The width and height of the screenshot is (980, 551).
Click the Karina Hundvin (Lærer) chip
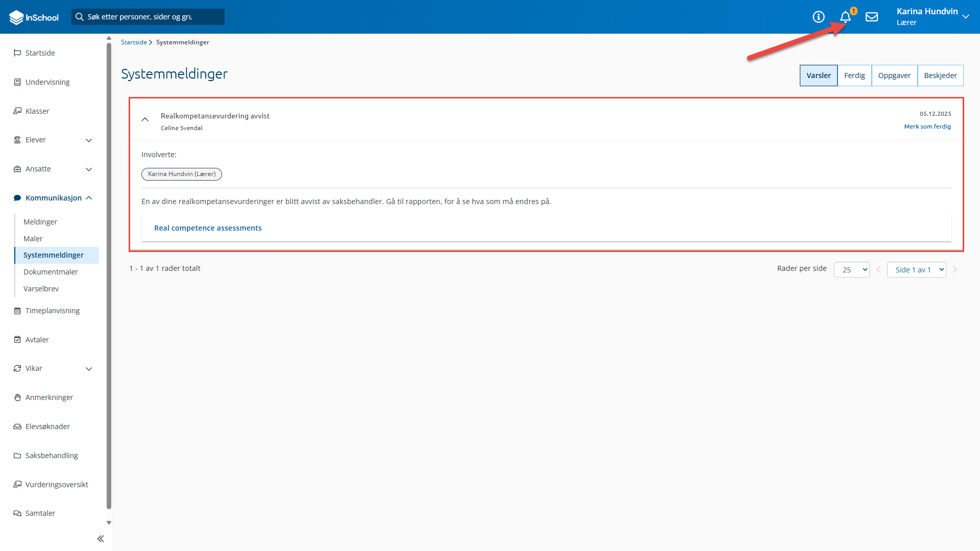pos(182,174)
